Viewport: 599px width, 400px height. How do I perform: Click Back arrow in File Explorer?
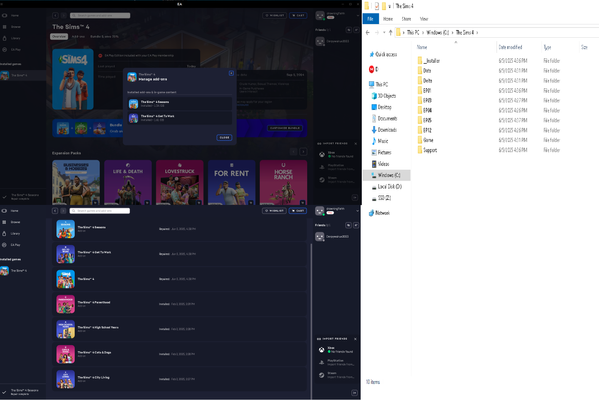[x=367, y=32]
